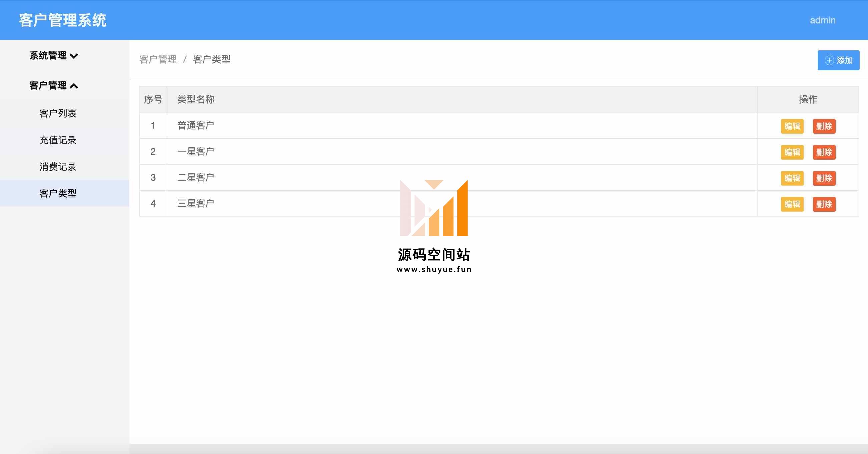Open the admin user menu
Image resolution: width=868 pixels, height=454 pixels.
tap(823, 20)
